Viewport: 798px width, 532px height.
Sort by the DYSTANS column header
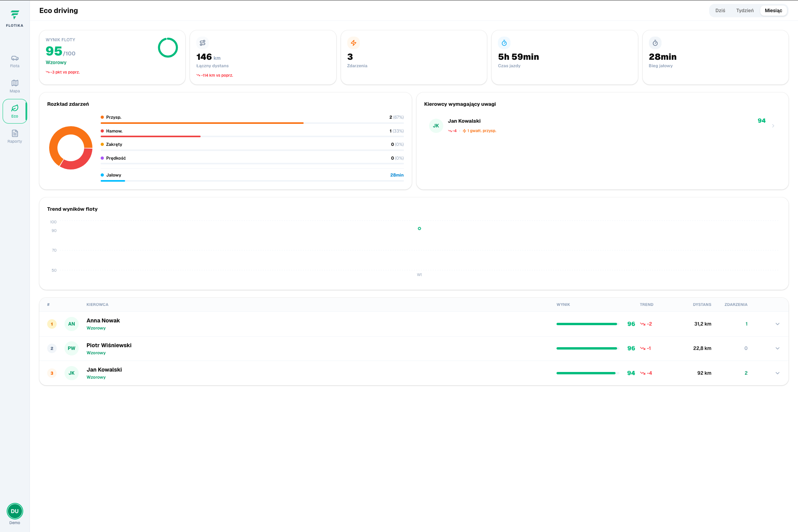[x=702, y=305]
